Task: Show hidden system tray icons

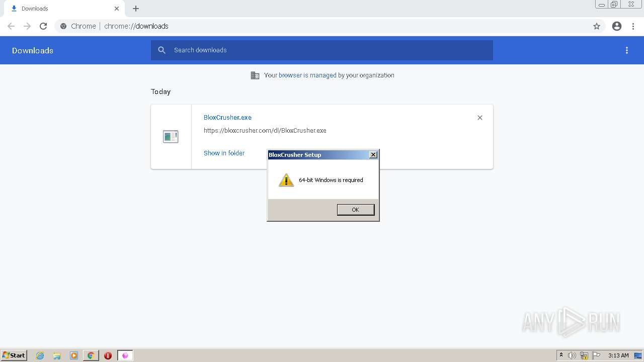Action: tap(561, 355)
